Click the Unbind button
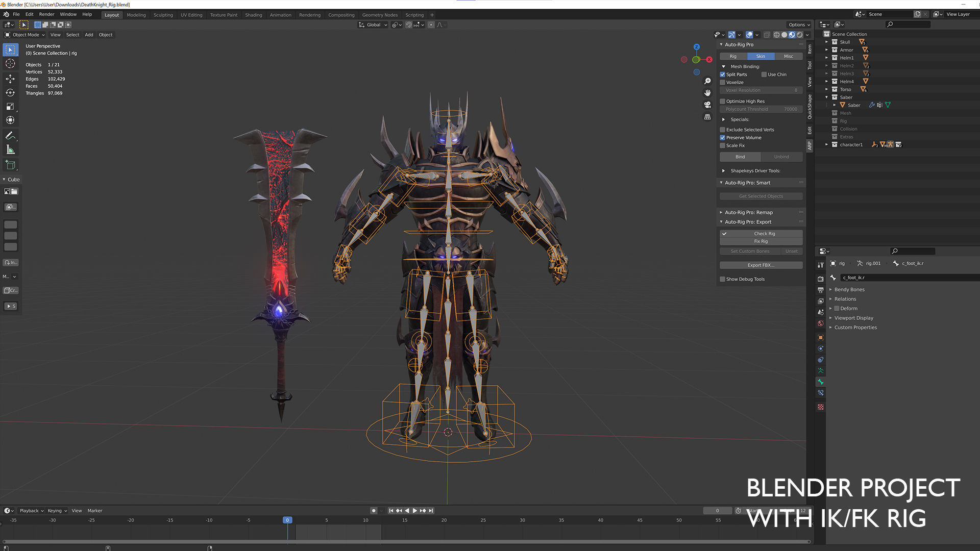Image resolution: width=980 pixels, height=551 pixels. click(x=781, y=157)
